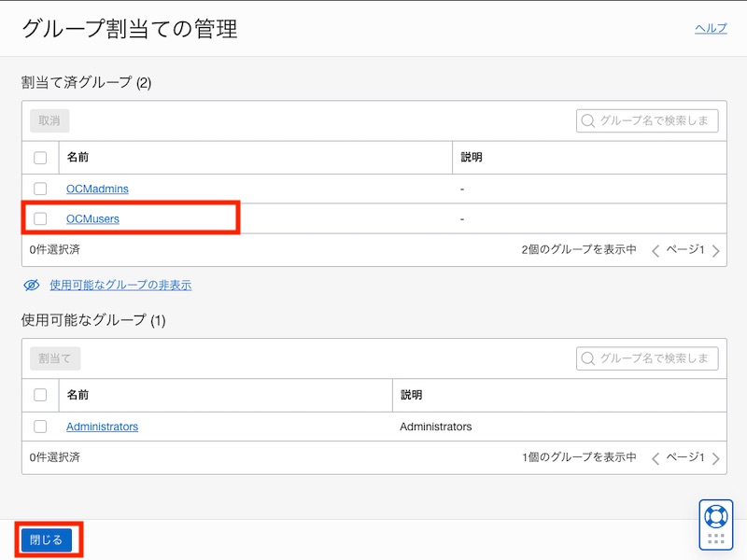Click next page arrow in available groups table
Image resolution: width=747 pixels, height=560 pixels.
point(715,458)
